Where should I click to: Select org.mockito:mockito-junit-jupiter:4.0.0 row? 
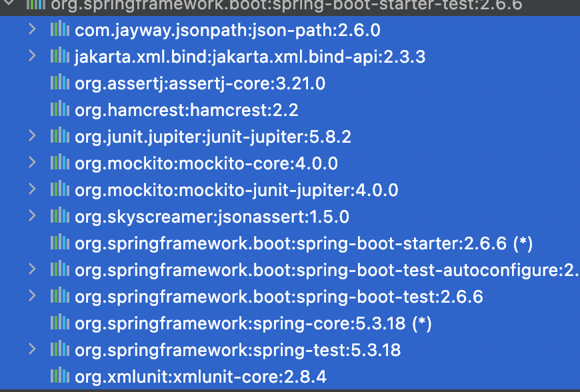coord(290,190)
